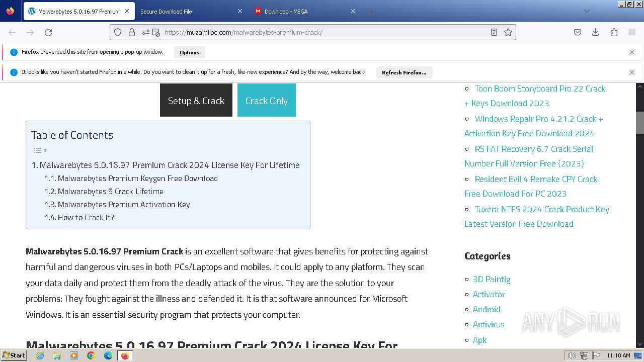Open tracking protection shield in address bar
This screenshot has height=362, width=644.
tap(118, 32)
